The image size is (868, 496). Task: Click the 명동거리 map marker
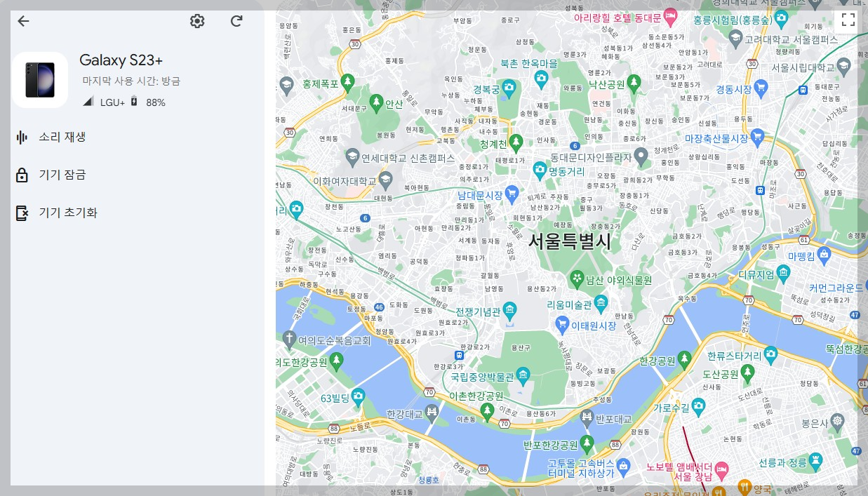[x=540, y=170]
